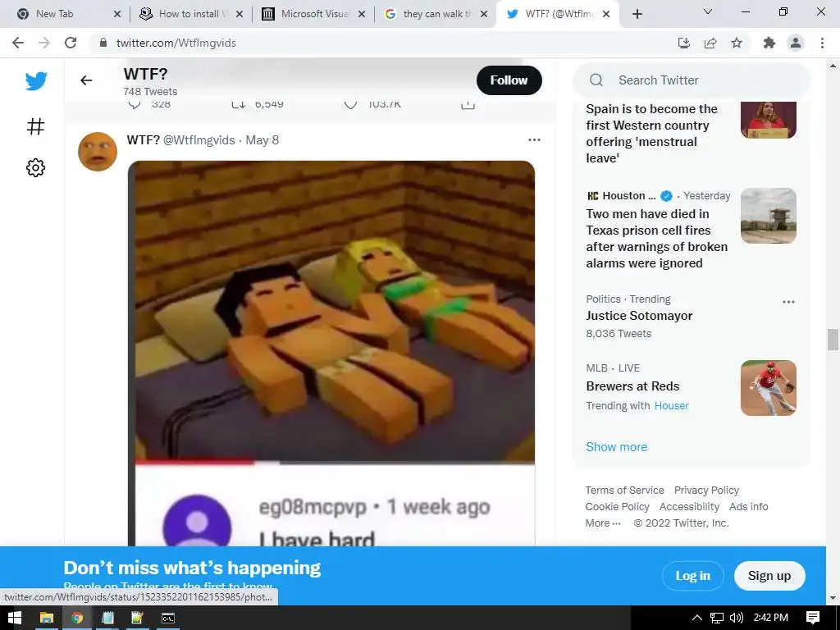840x630 pixels.
Task: Open the Accessibility footer link
Action: (x=689, y=507)
